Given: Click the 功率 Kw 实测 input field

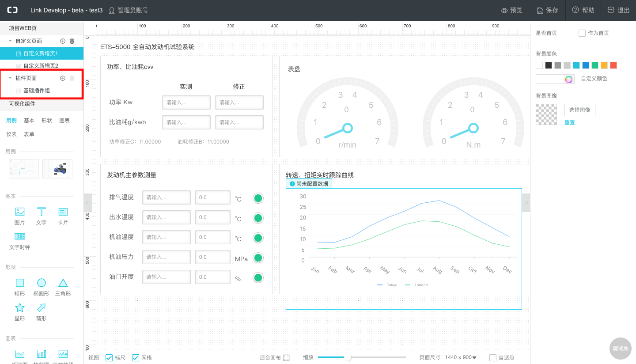Looking at the screenshot, I should [x=186, y=102].
